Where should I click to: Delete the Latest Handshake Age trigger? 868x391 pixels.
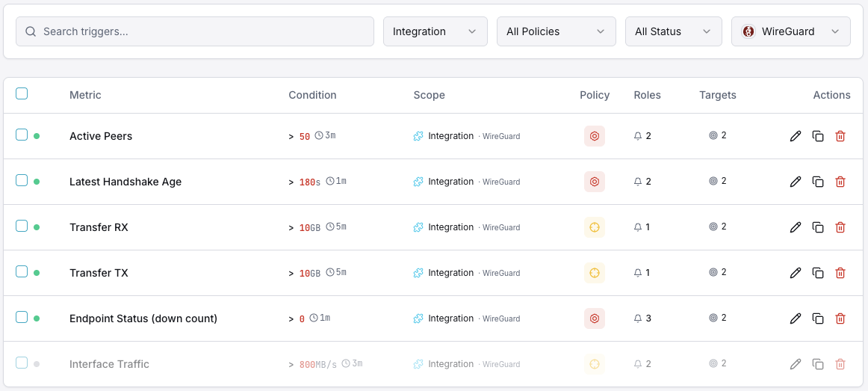coord(840,181)
